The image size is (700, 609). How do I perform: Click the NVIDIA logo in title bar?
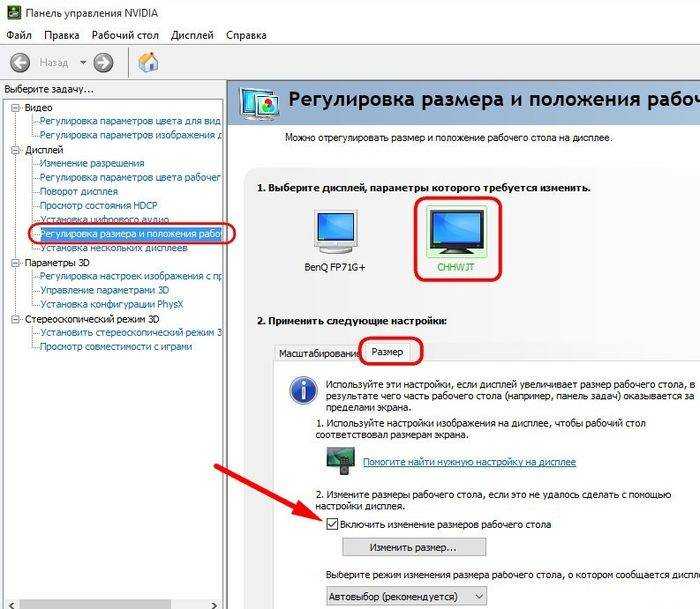coord(14,13)
